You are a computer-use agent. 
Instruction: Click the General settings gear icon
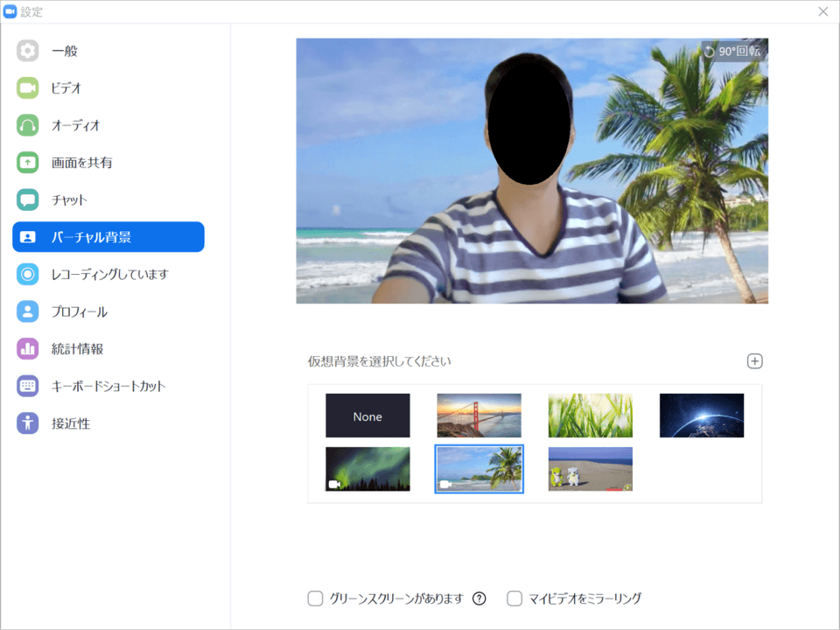click(28, 51)
